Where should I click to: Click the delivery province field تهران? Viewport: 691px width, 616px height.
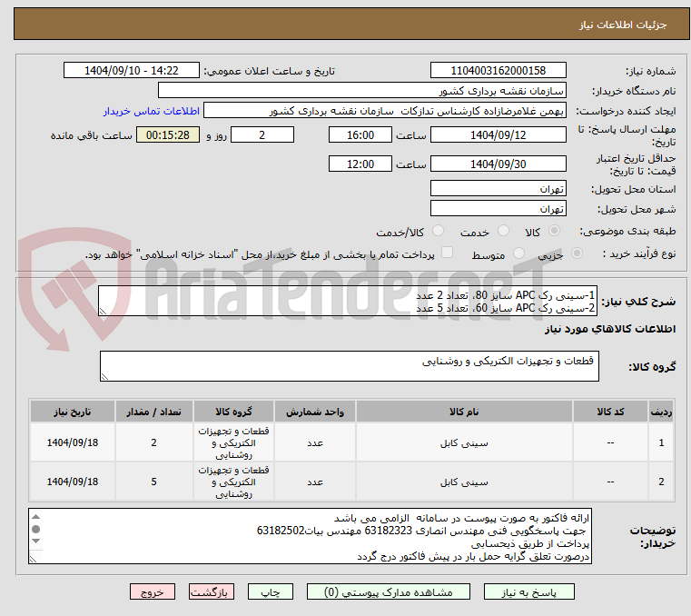(x=498, y=188)
